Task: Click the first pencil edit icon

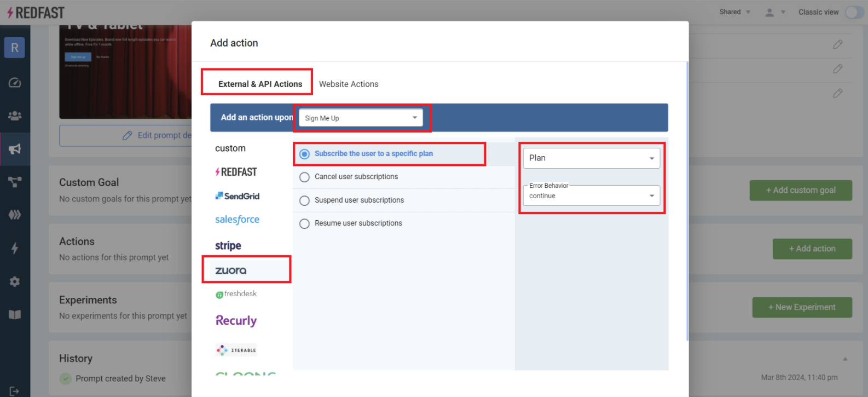Action: tap(838, 44)
